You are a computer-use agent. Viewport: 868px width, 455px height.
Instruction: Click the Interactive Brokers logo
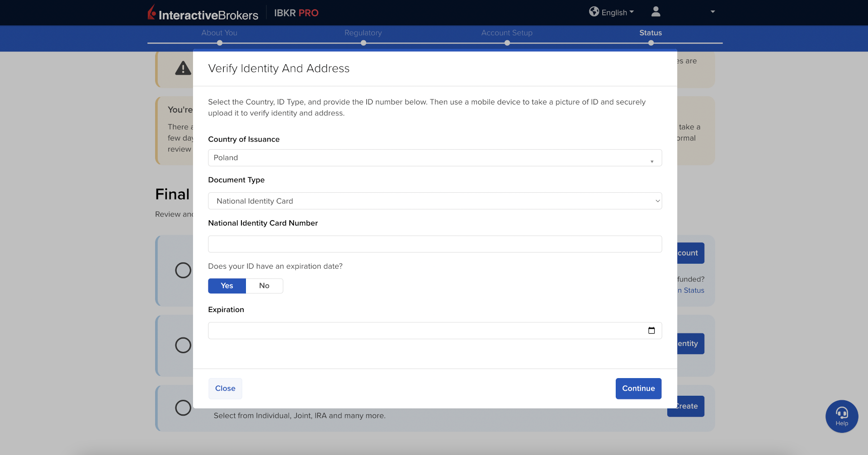point(203,13)
